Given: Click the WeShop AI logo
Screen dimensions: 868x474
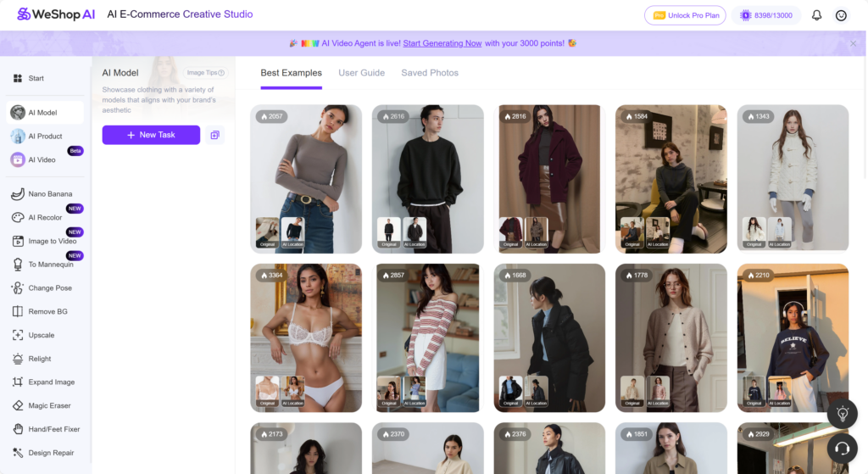Looking at the screenshot, I should (x=56, y=14).
